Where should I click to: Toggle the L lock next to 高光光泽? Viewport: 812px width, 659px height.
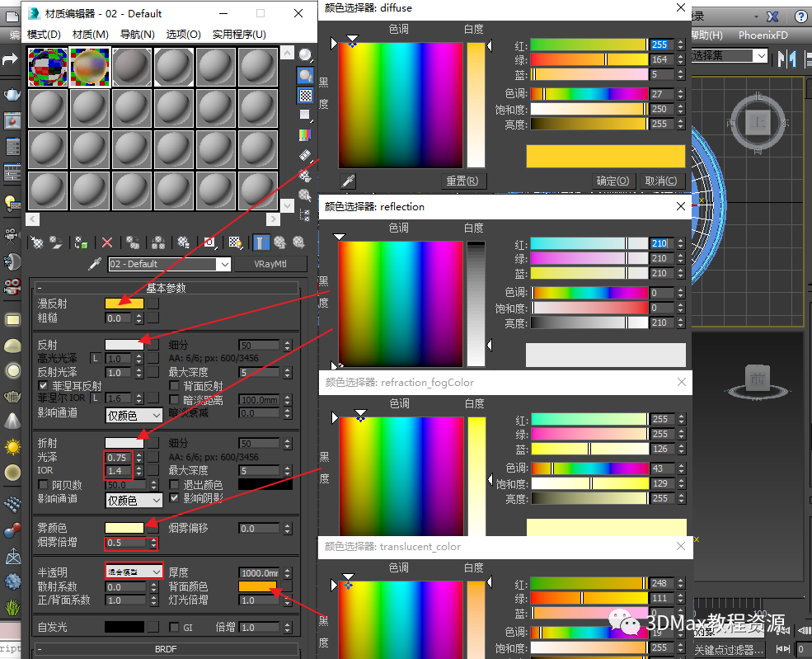(96, 358)
